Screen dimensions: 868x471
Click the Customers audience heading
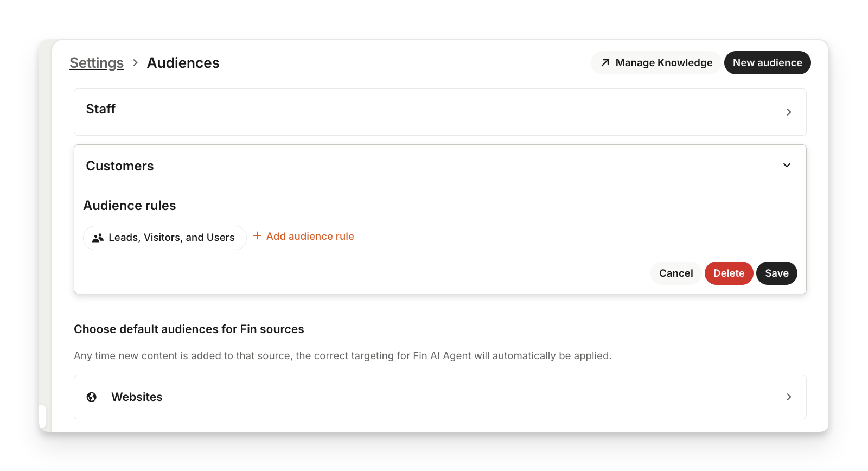(x=120, y=166)
